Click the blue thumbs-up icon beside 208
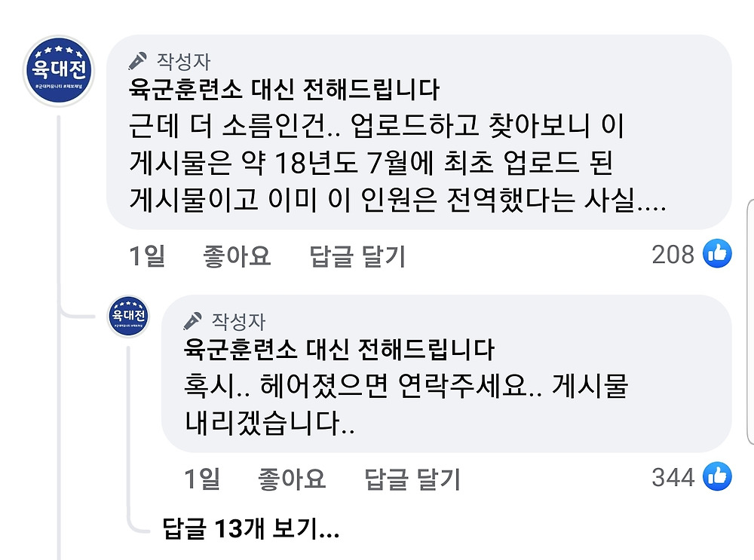The width and height of the screenshot is (754, 560). pyautogui.click(x=717, y=254)
